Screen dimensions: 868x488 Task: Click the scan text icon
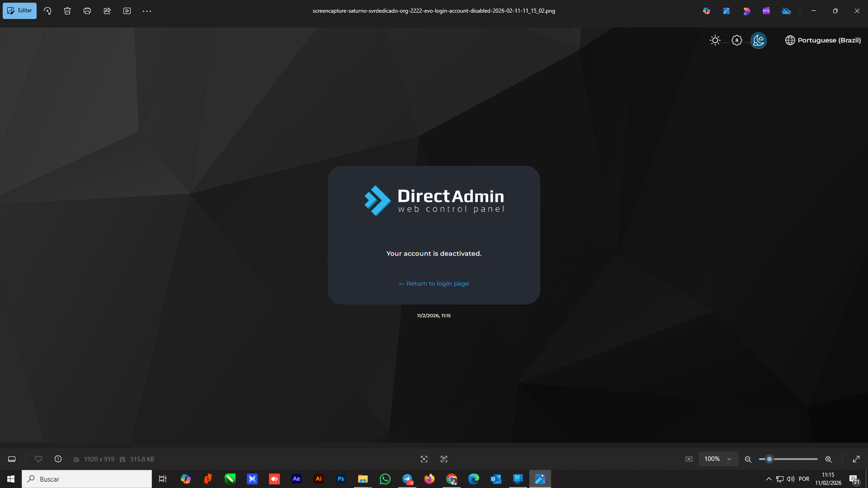point(444,459)
